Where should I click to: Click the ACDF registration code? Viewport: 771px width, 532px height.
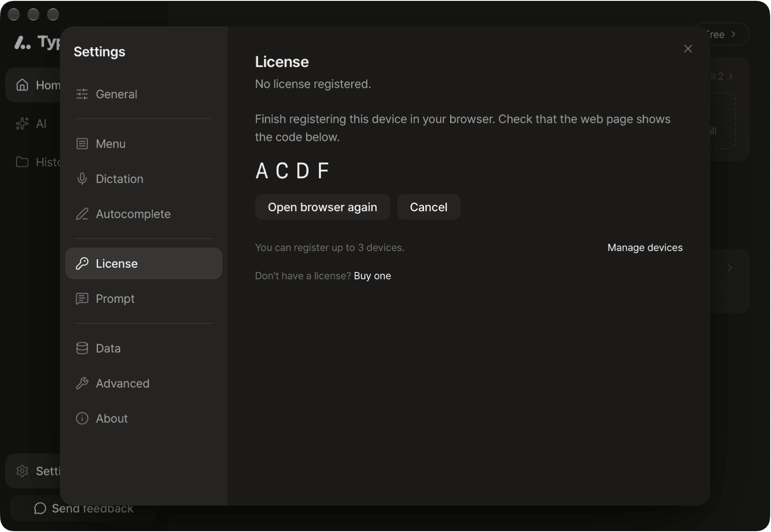(x=293, y=170)
